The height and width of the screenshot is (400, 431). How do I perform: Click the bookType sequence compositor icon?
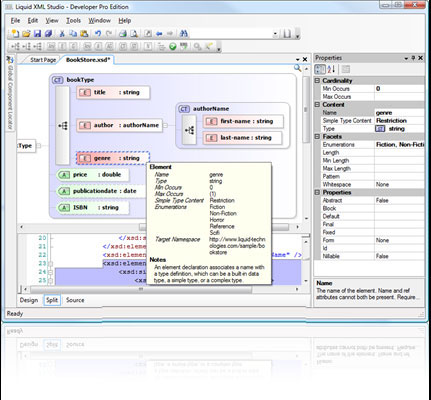63,126
